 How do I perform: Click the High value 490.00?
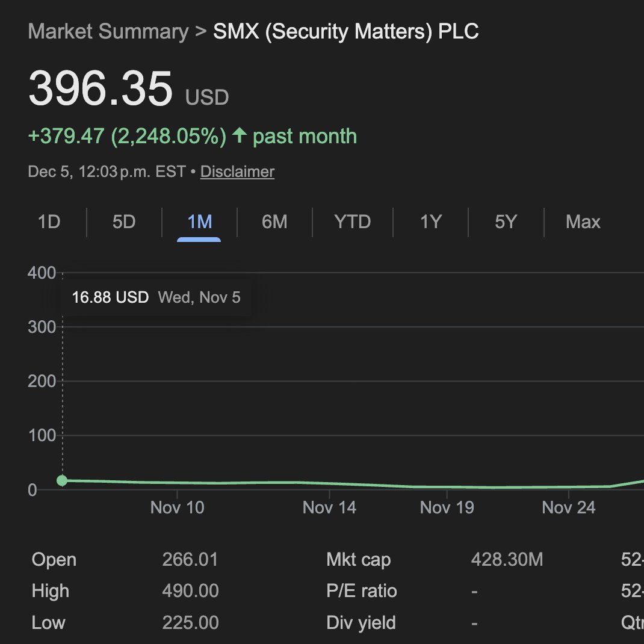190,591
